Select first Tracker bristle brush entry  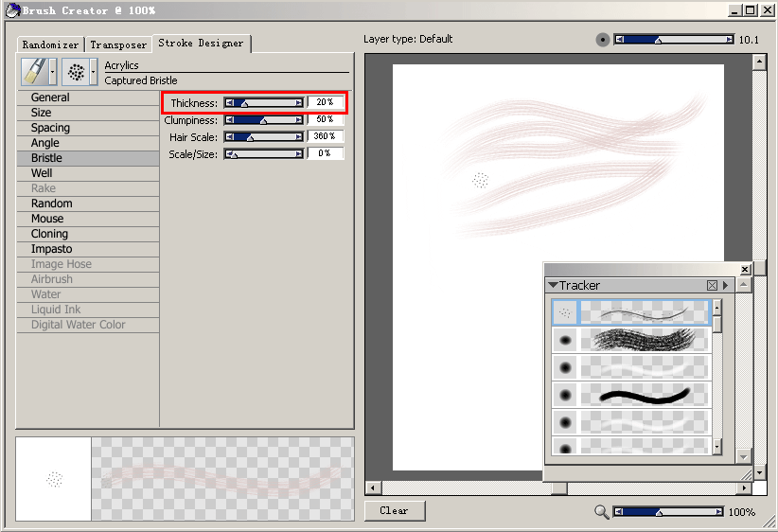(631, 312)
